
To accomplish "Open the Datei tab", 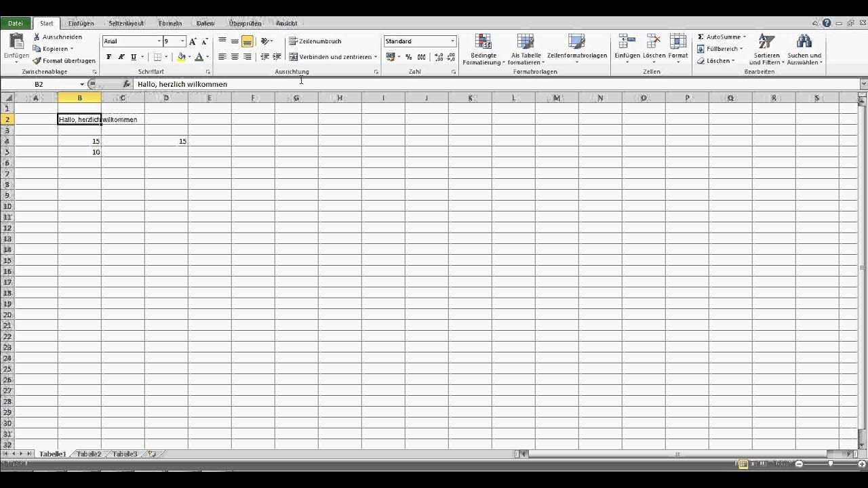I will coord(16,23).
